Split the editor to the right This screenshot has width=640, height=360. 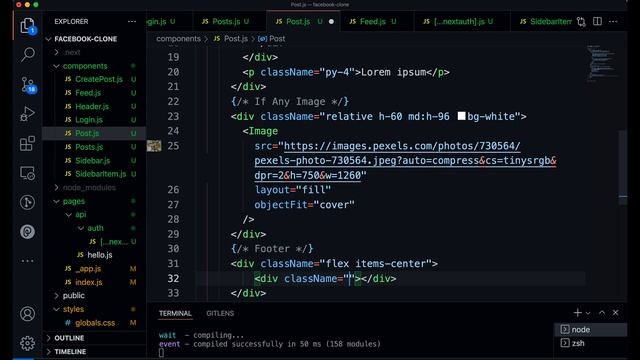597,21
